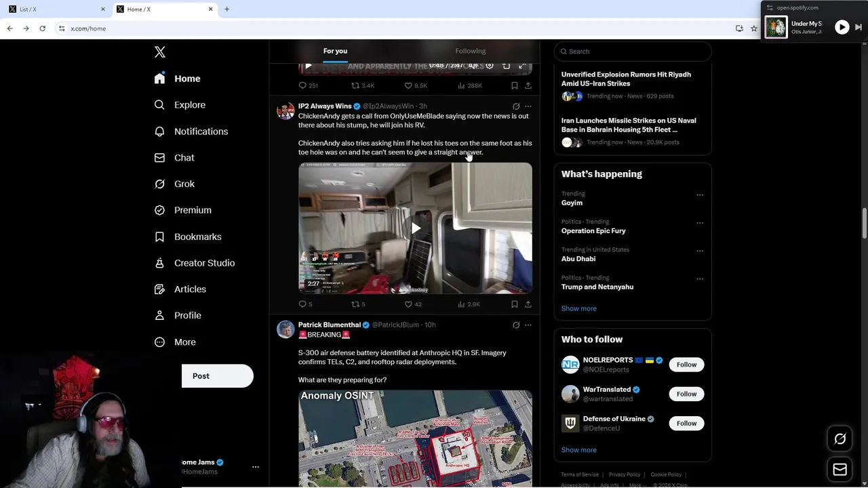The width and height of the screenshot is (868, 488).
Task: Open Premium in the sidebar
Action: [x=182, y=210]
